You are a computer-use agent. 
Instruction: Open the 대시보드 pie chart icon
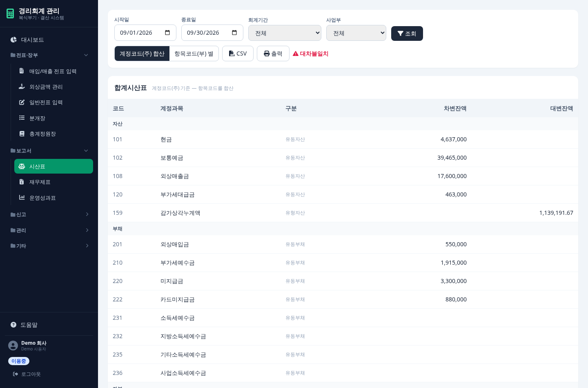tap(13, 40)
